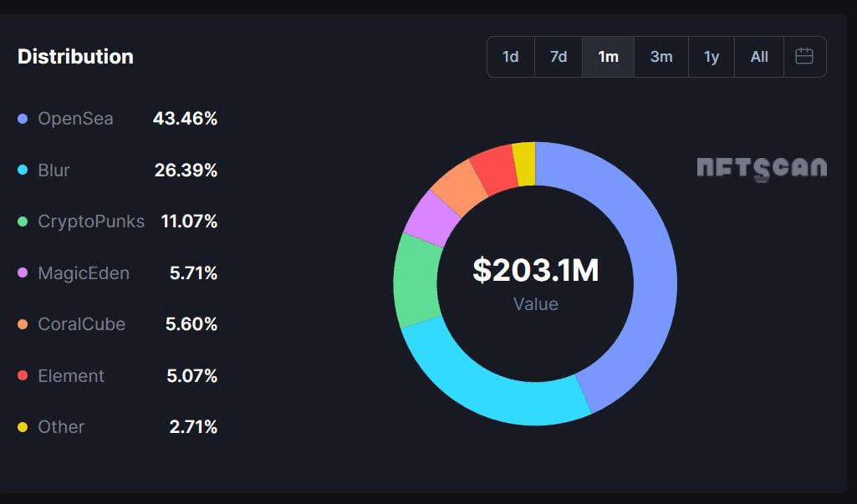The image size is (857, 504).
Task: Select the Element legend label
Action: click(71, 375)
